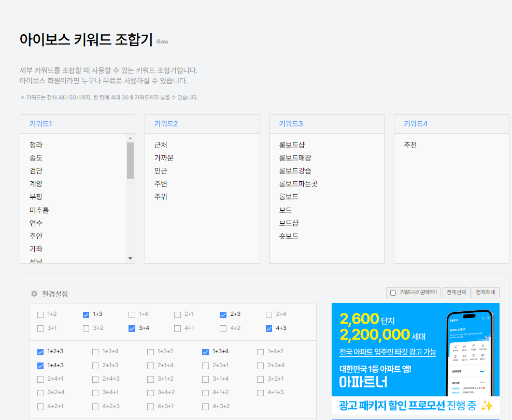Check the 4+1+3 checkbox

coord(260,393)
